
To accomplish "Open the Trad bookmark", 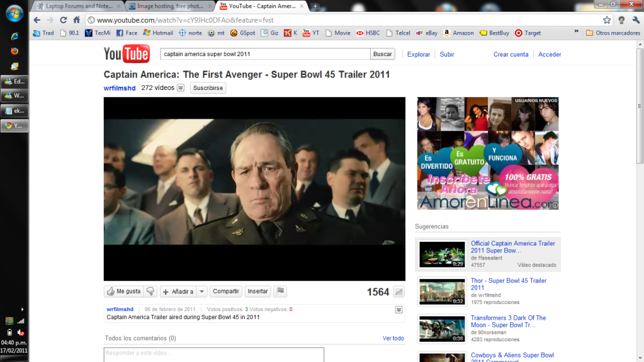I will pyautogui.click(x=43, y=33).
